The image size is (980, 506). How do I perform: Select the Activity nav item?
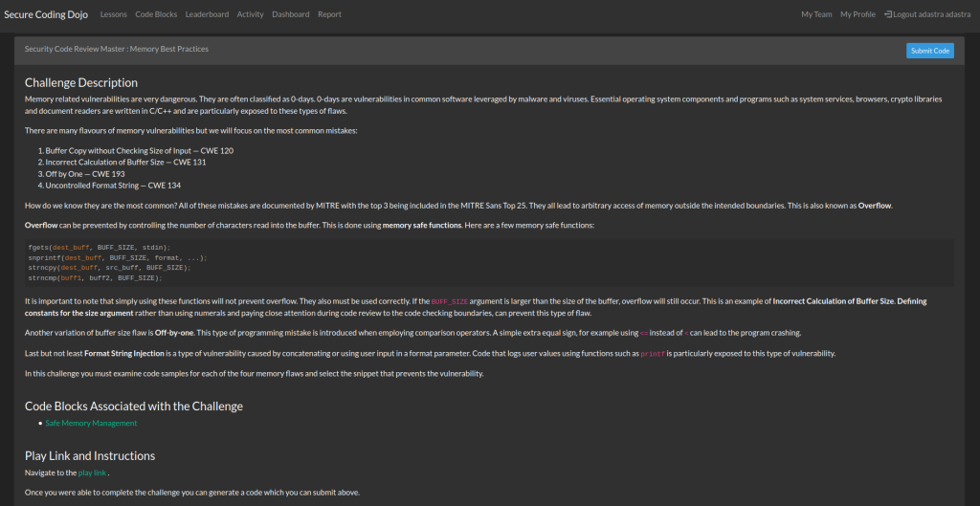(250, 14)
